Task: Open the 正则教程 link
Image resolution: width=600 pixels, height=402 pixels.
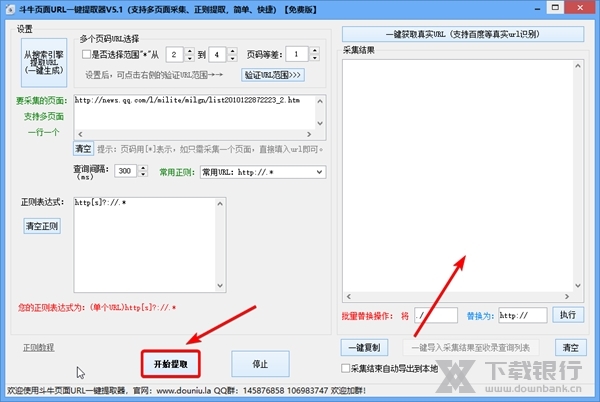Action: point(39,347)
